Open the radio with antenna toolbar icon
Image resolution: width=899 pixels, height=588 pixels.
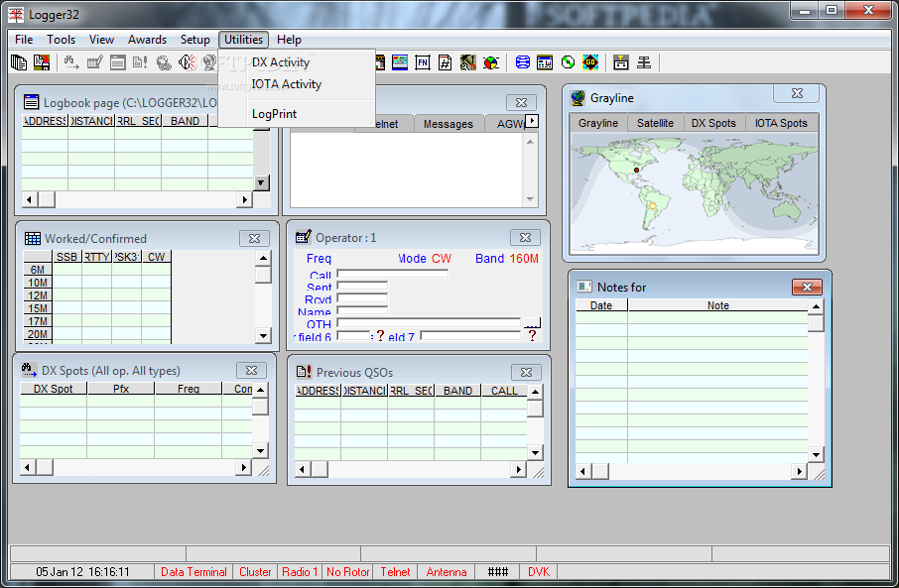[621, 62]
